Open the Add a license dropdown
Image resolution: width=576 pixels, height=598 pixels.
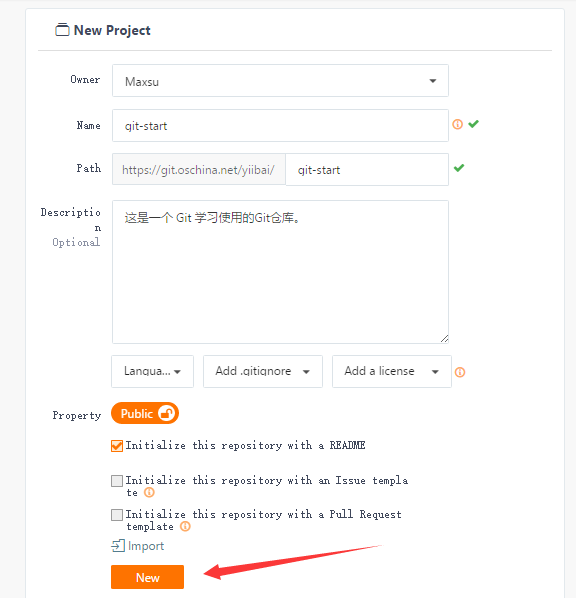pyautogui.click(x=392, y=371)
